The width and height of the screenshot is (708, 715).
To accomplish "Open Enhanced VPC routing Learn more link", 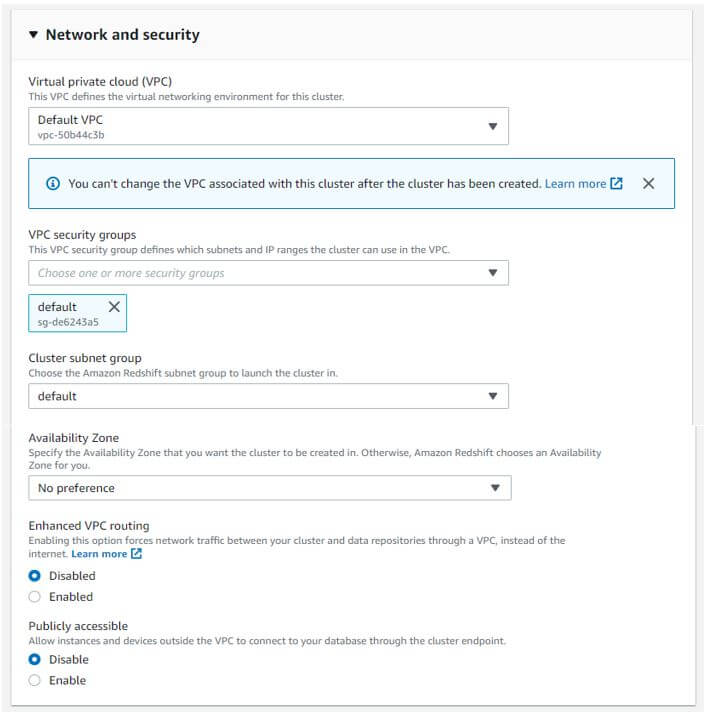I will coord(99,554).
